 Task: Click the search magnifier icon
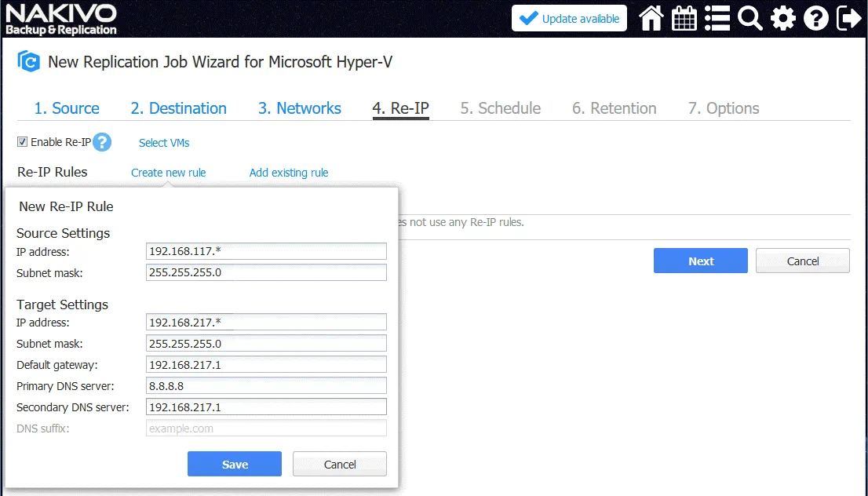click(750, 19)
